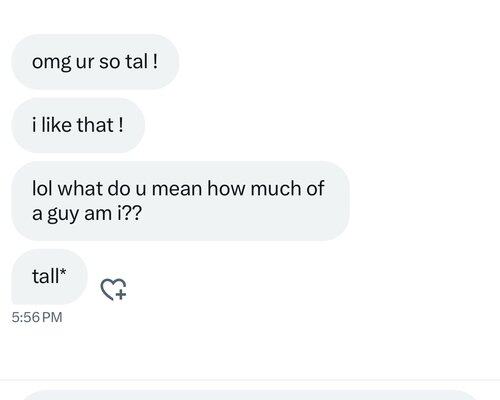500x400 pixels.
Task: Select the 'omg ur so tal !' message bubble
Action: click(95, 62)
